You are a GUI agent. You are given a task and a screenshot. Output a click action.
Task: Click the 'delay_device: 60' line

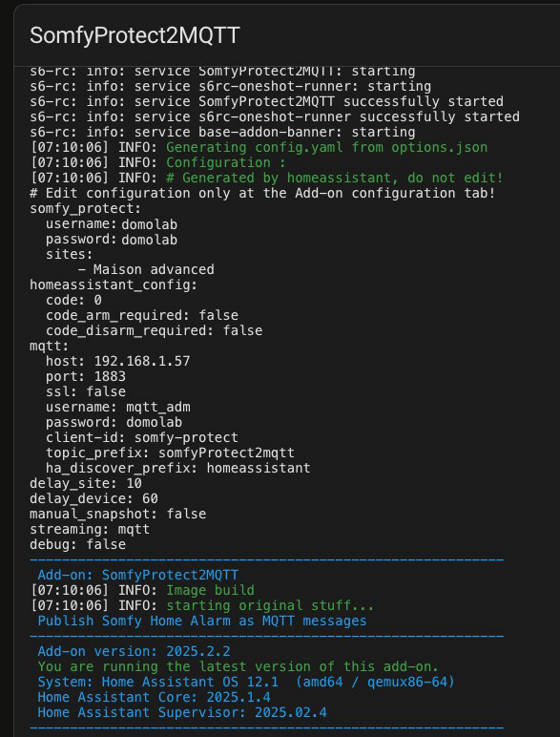(x=93, y=498)
